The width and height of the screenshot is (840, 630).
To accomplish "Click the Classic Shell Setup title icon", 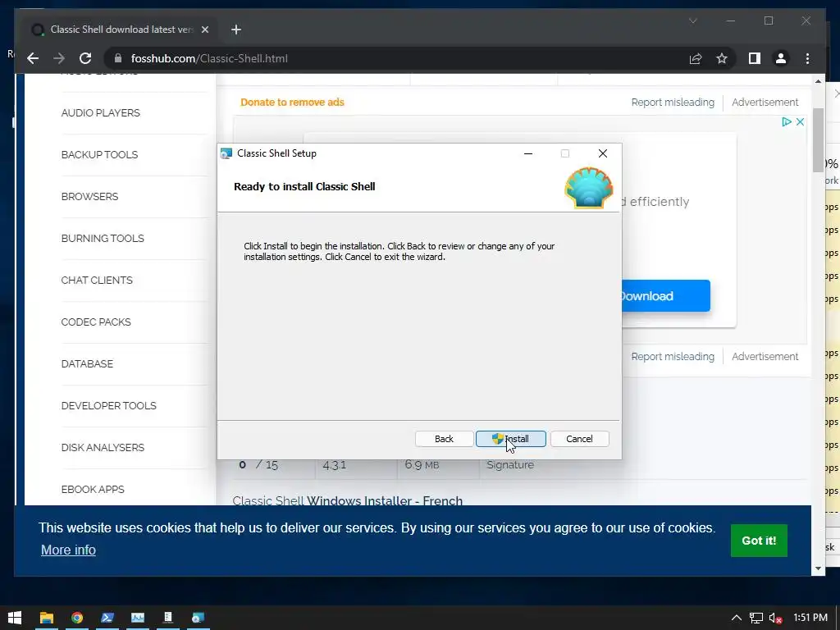I will click(226, 153).
